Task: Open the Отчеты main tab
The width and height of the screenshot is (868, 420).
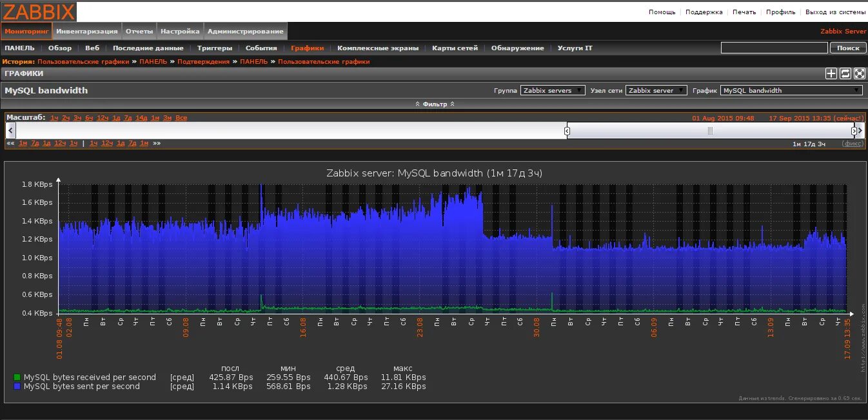Action: click(139, 31)
